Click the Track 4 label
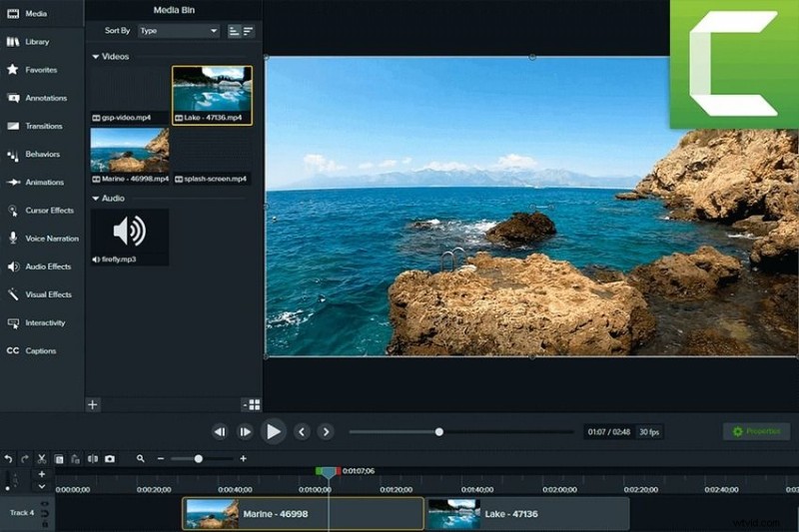 coord(22,513)
